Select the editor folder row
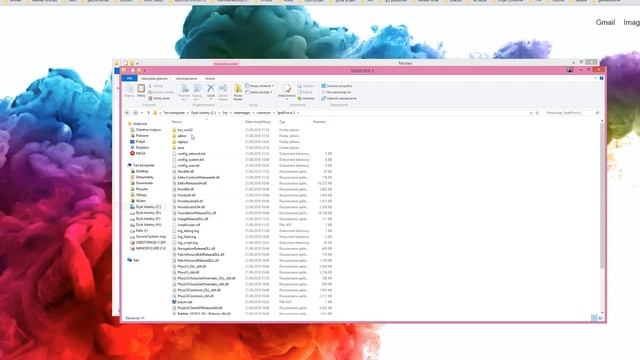Viewport: 640px width, 360px height. tap(252, 136)
